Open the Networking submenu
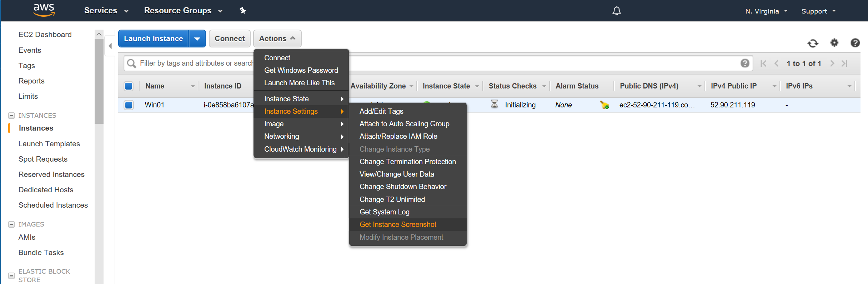Viewport: 868px width, 284px height. pos(301,136)
